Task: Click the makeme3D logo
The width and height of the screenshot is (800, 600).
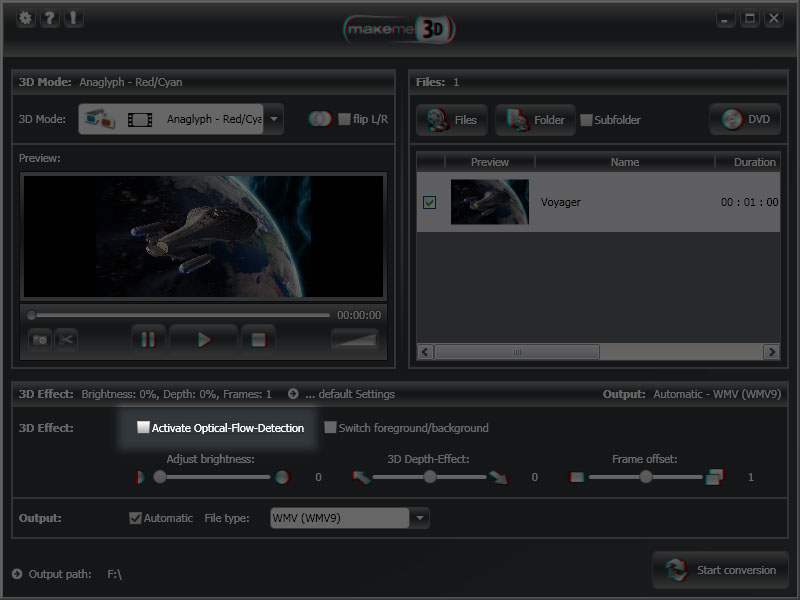Action: (x=399, y=29)
